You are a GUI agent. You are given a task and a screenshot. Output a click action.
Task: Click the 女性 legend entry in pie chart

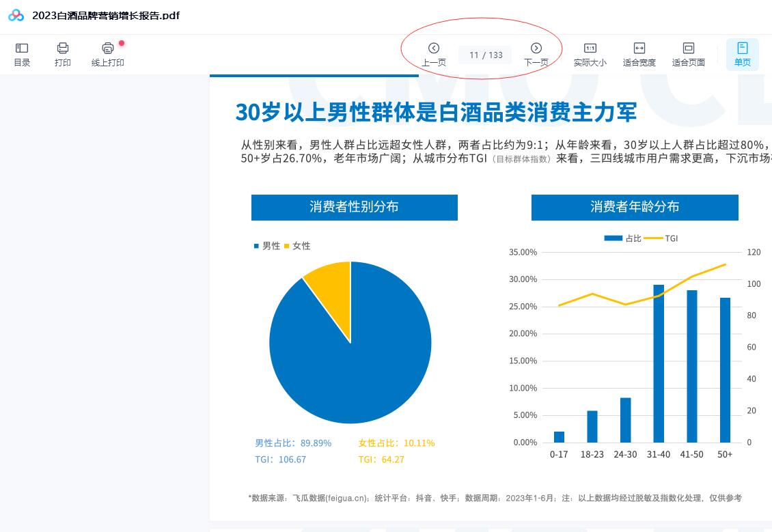tap(297, 246)
